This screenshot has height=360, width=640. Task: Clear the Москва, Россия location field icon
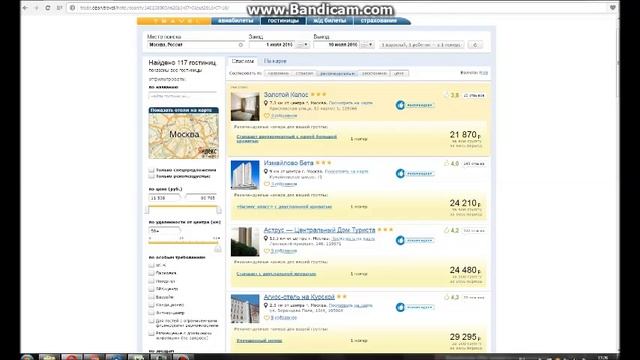pos(241,45)
